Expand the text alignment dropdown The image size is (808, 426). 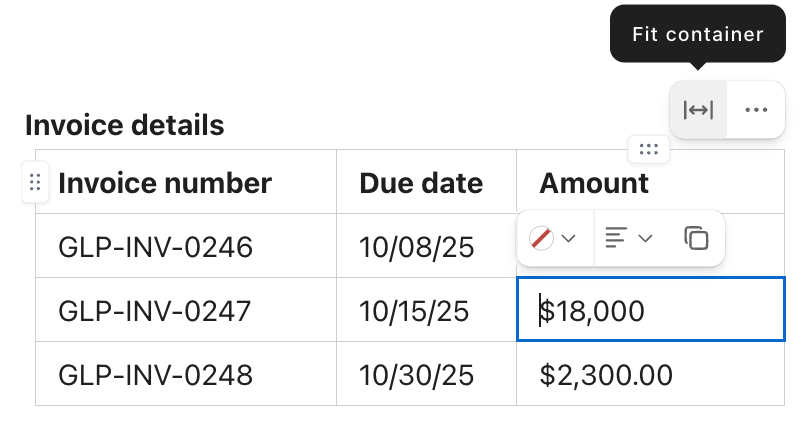(629, 238)
